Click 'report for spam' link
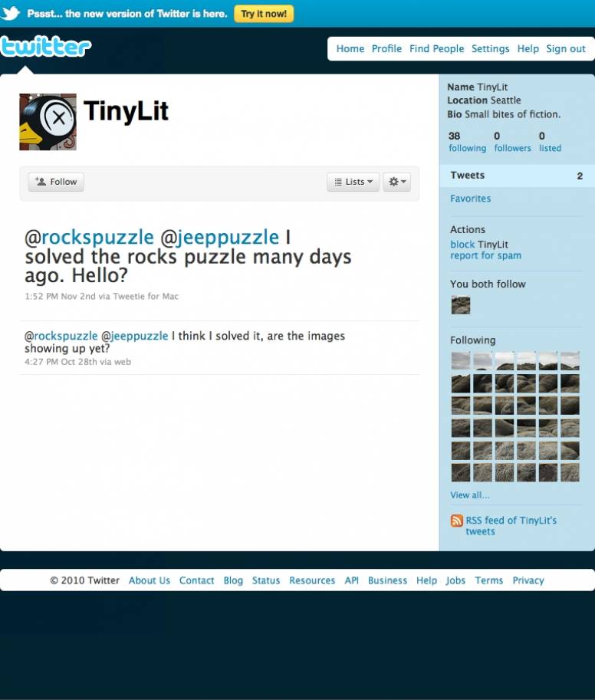Image resolution: width=595 pixels, height=700 pixels. pos(485,256)
